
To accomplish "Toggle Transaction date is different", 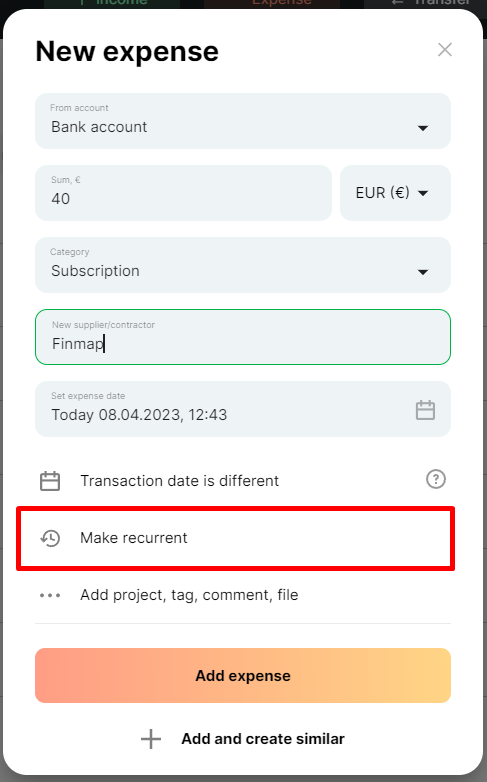I will pyautogui.click(x=180, y=481).
